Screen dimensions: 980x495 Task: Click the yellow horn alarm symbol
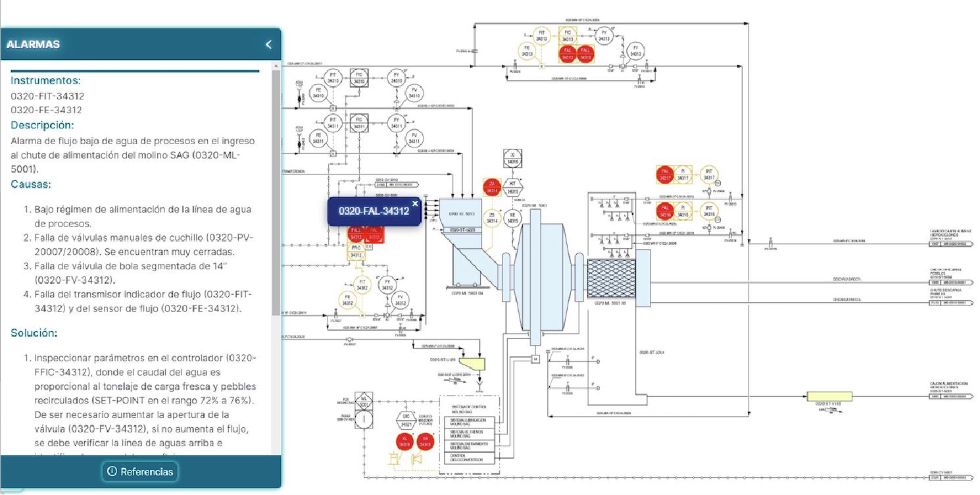416,460
